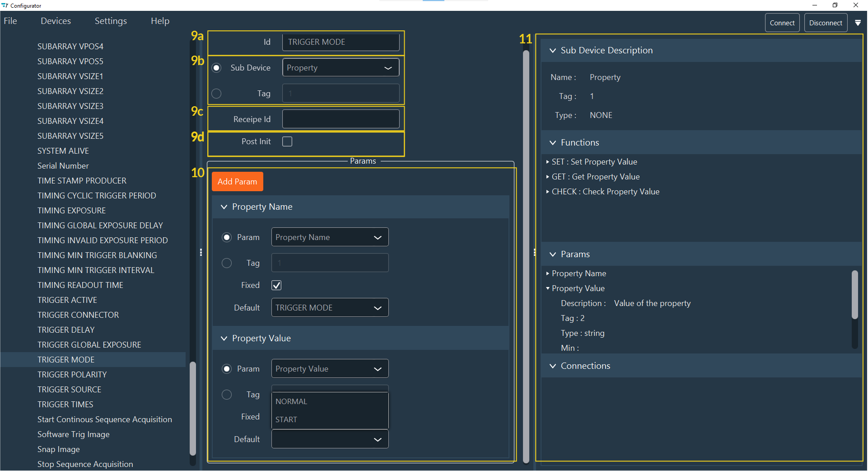This screenshot has width=868, height=471.
Task: Click the filter funnel icon near Disconnect
Action: pyautogui.click(x=858, y=23)
